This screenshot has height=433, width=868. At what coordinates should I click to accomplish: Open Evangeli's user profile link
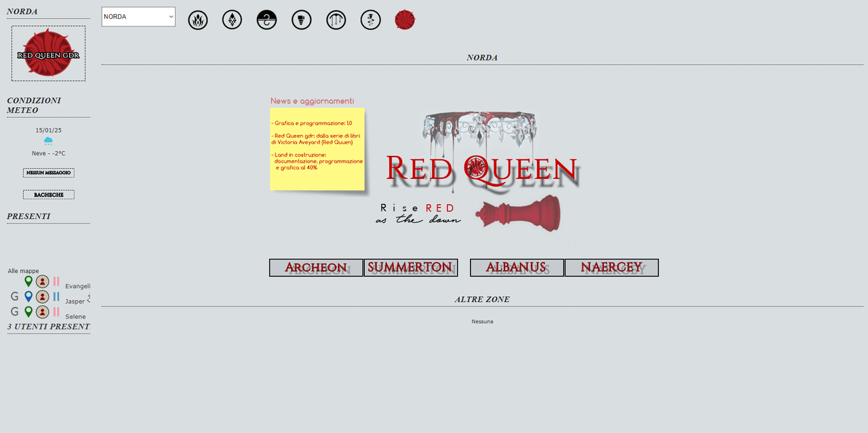(x=77, y=286)
